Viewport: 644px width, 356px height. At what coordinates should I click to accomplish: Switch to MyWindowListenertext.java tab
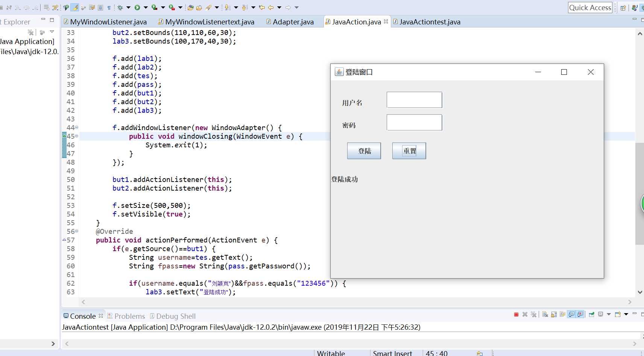(x=206, y=22)
